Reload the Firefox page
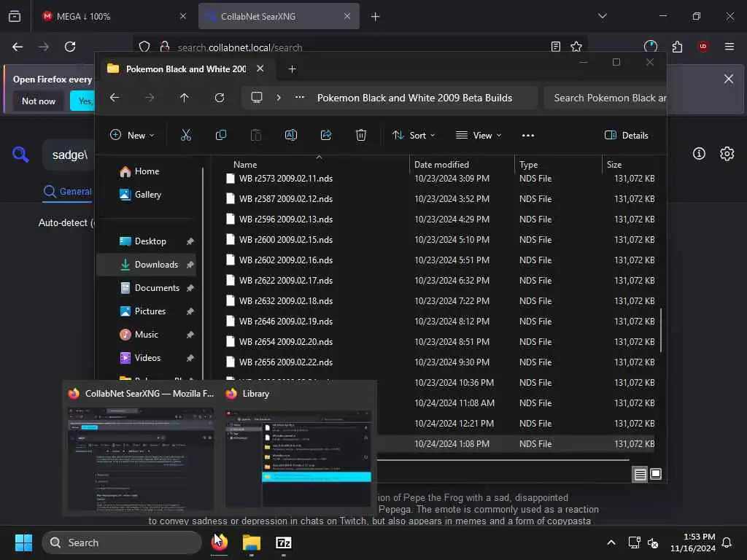This screenshot has height=560, width=747. tap(70, 47)
